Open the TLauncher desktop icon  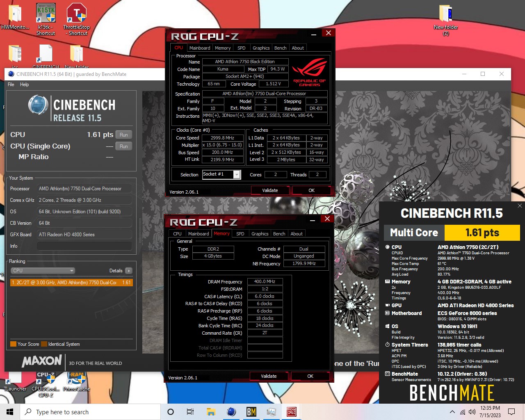pyautogui.click(x=15, y=381)
